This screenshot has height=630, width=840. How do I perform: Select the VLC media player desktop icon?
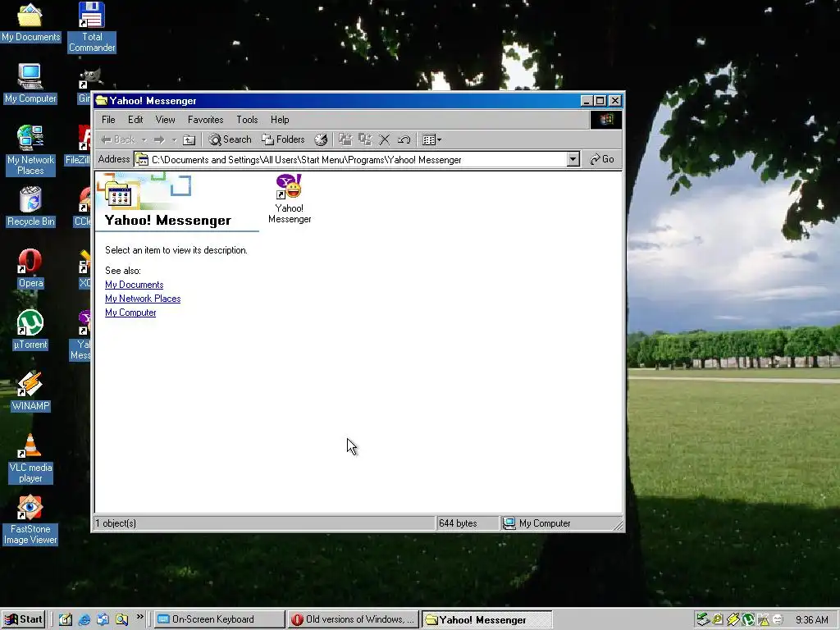[30, 458]
